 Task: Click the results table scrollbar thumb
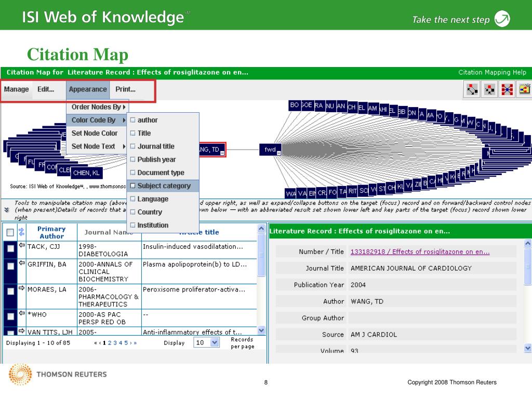[261, 255]
